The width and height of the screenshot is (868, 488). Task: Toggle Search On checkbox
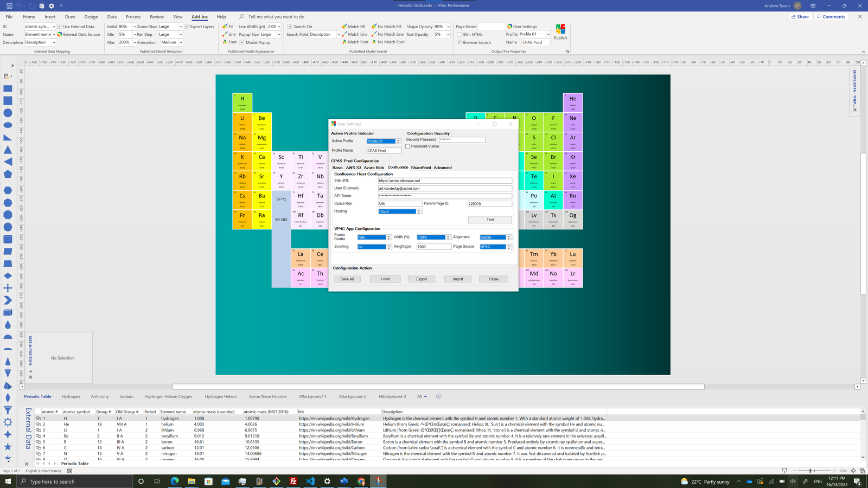290,26
